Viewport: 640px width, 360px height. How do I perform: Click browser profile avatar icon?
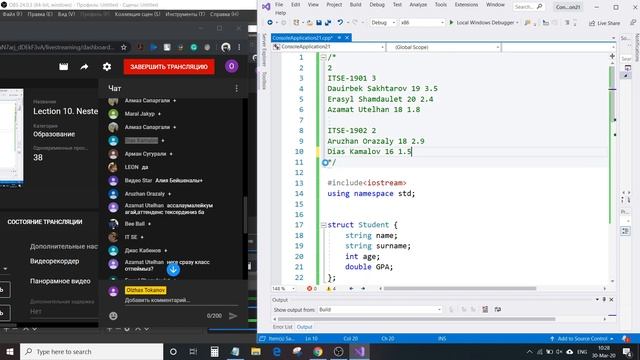pos(226,47)
